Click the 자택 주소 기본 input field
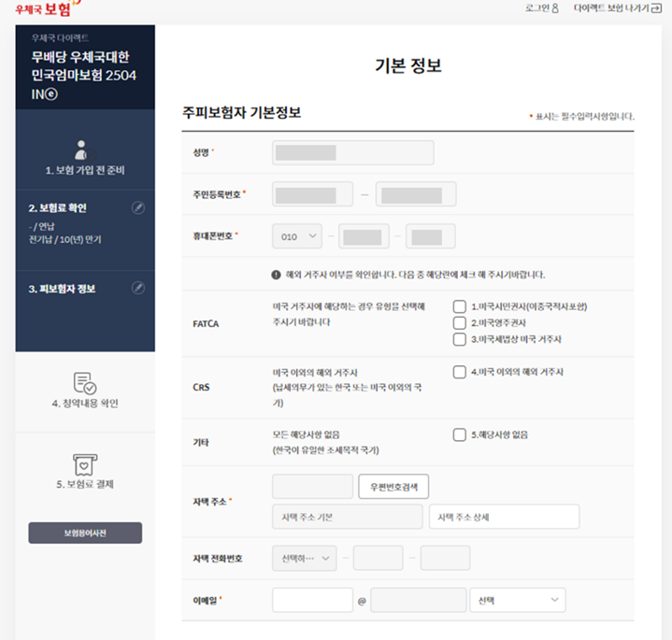The width and height of the screenshot is (672, 640). pyautogui.click(x=348, y=517)
